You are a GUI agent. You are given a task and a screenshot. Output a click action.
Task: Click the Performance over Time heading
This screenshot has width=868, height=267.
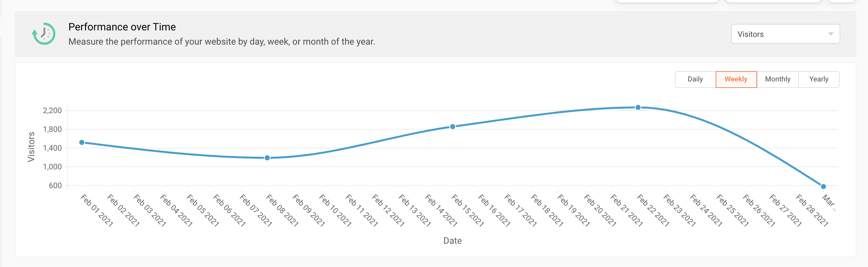[x=122, y=27]
